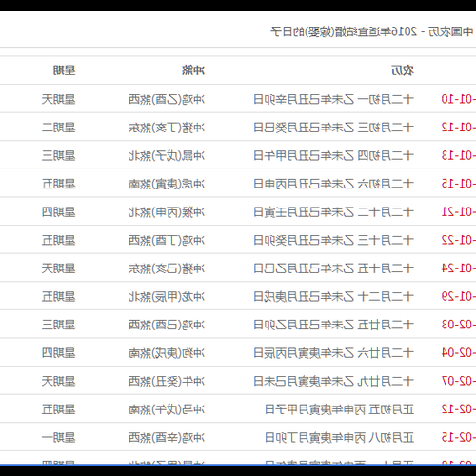Screen dimensions: 476x476
Task: Click 星期一 in the 02-15 row
Action: pyautogui.click(x=59, y=438)
